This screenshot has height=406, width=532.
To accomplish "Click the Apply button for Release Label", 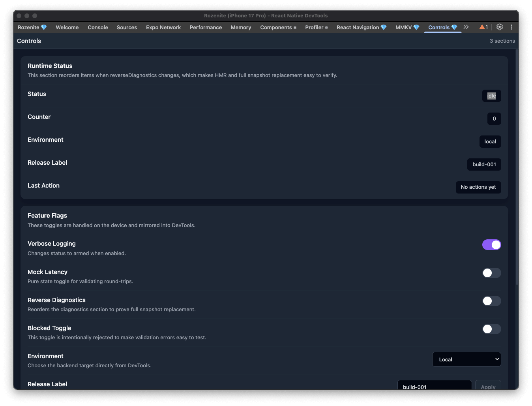I will point(488,385).
